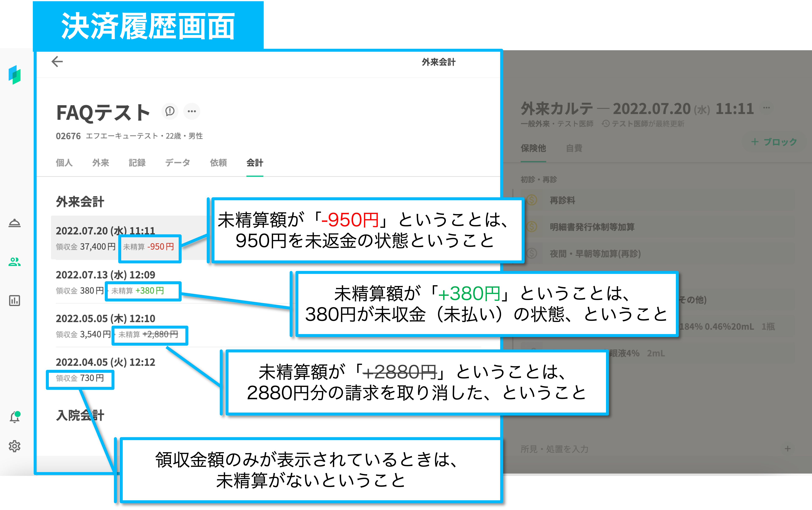Open the statistics chart sidebar icon

pyautogui.click(x=15, y=300)
